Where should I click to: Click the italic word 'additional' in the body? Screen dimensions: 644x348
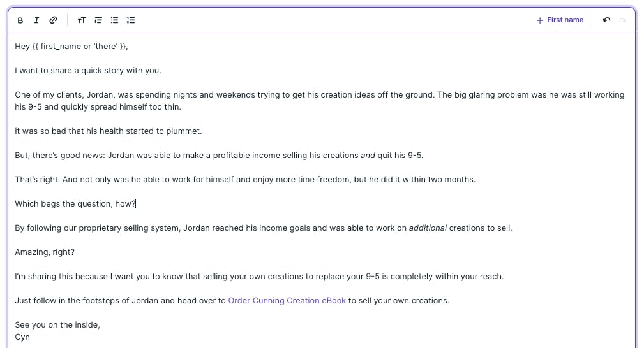pyautogui.click(x=428, y=228)
